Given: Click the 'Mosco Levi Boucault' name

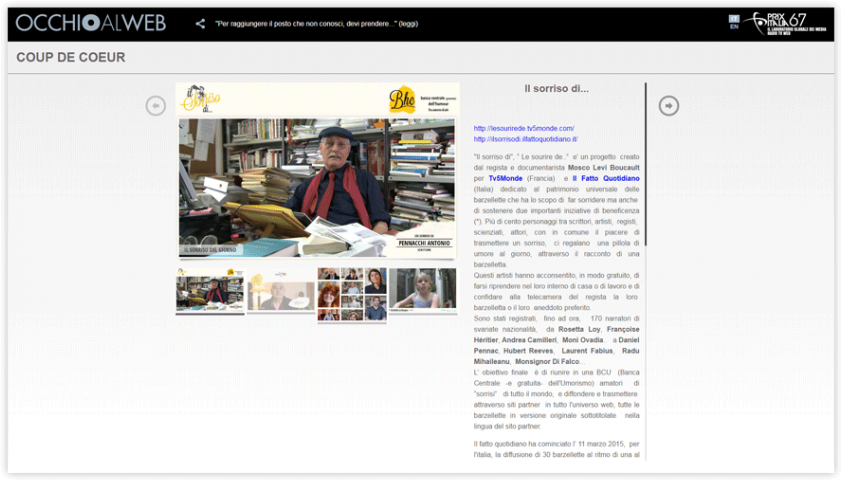Looking at the screenshot, I should click(603, 168).
